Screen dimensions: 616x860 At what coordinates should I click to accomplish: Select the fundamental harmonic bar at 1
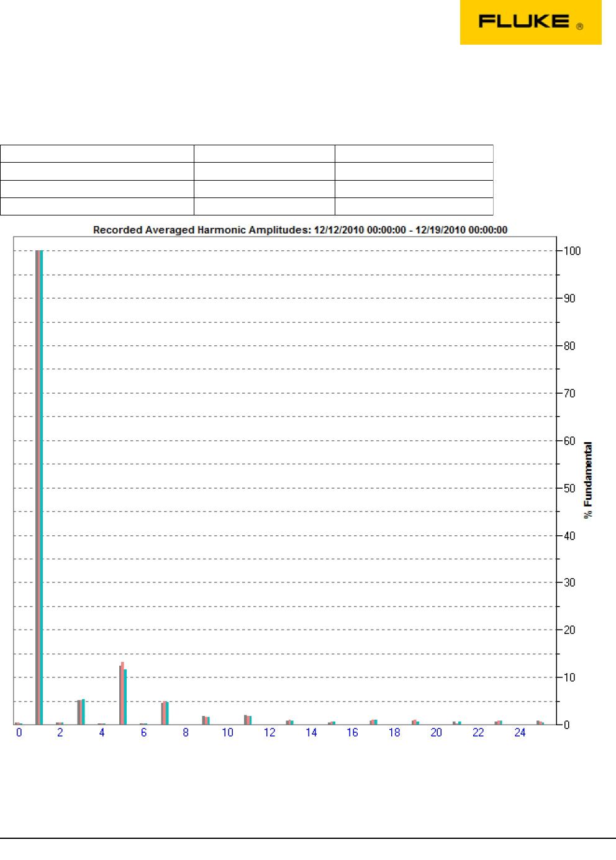click(39, 487)
